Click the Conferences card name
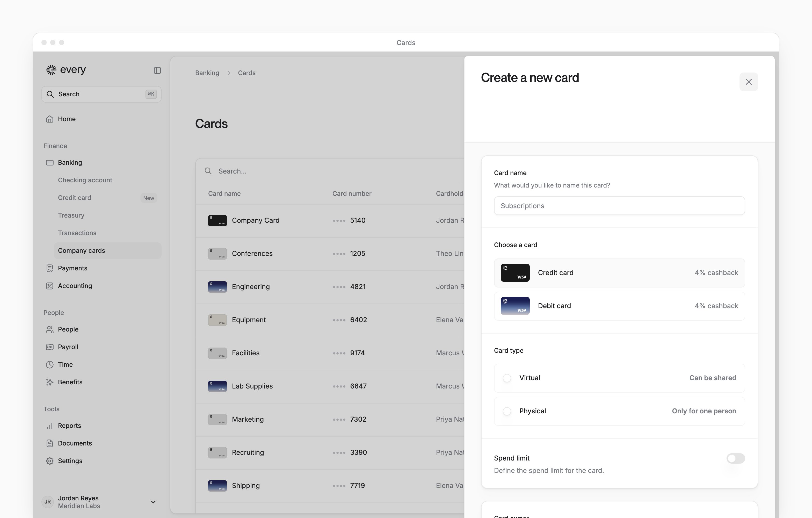Viewport: 812px width, 518px height. click(252, 253)
